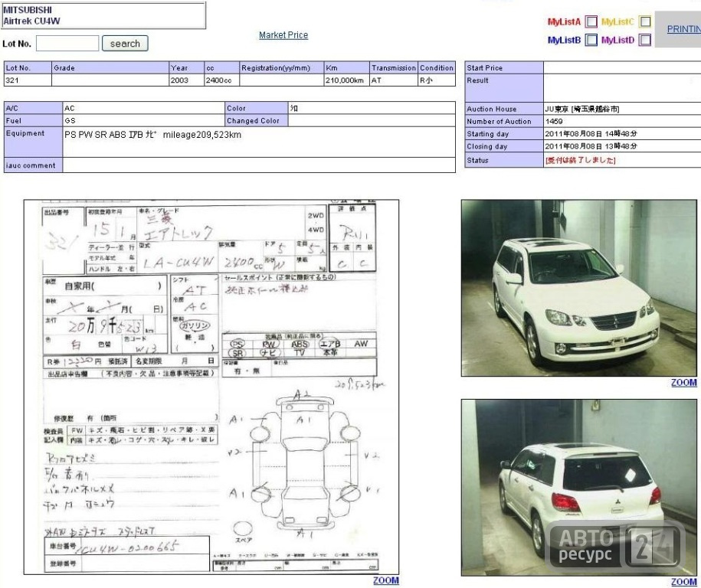Click the Condition value R小

(426, 80)
